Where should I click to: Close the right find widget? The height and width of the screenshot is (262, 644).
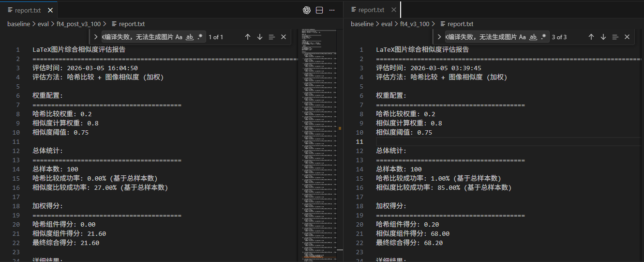[x=627, y=37]
